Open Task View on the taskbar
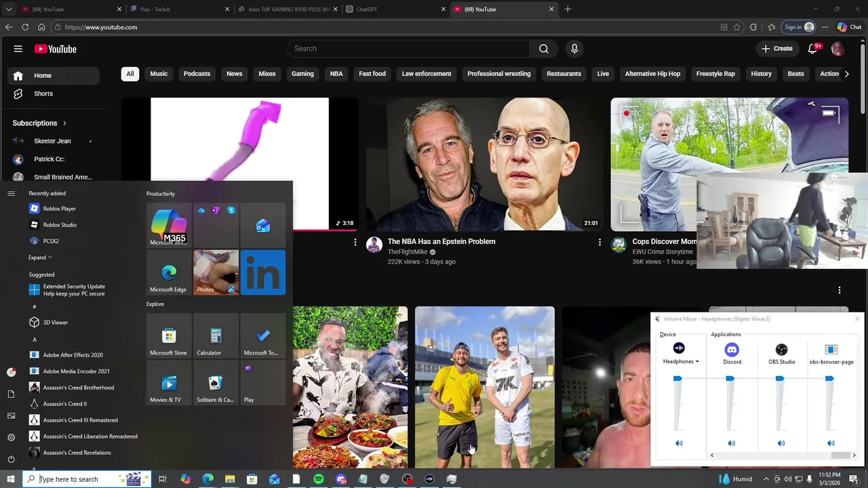 (x=163, y=479)
